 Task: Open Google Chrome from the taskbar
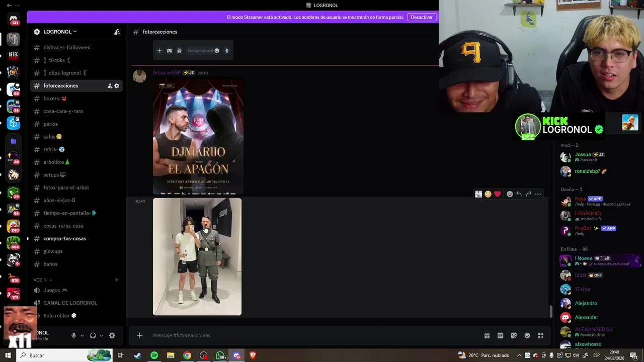point(187,355)
